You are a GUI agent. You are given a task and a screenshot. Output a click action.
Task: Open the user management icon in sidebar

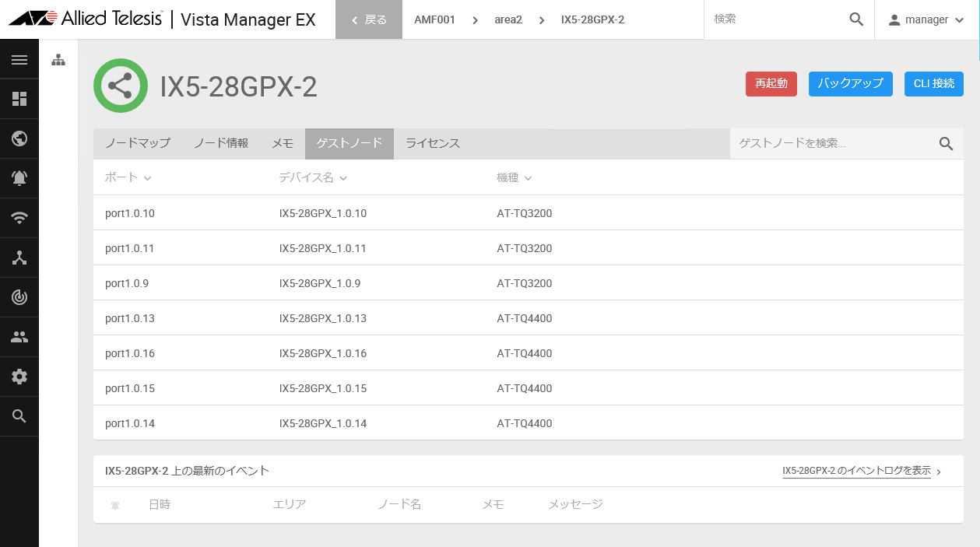(x=19, y=337)
